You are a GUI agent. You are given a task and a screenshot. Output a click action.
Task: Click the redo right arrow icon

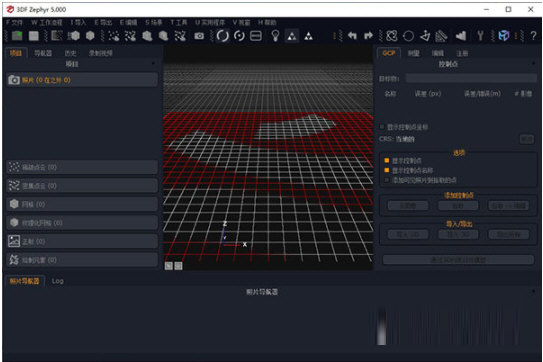368,36
